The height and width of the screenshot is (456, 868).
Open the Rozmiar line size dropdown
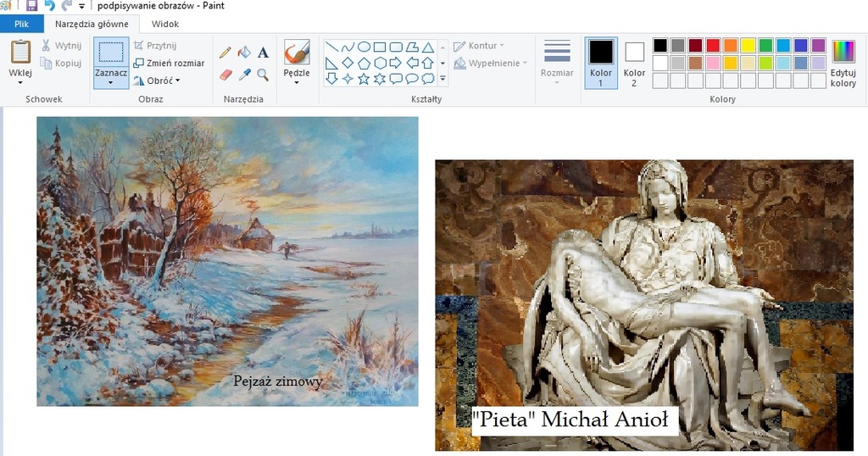pos(557,62)
